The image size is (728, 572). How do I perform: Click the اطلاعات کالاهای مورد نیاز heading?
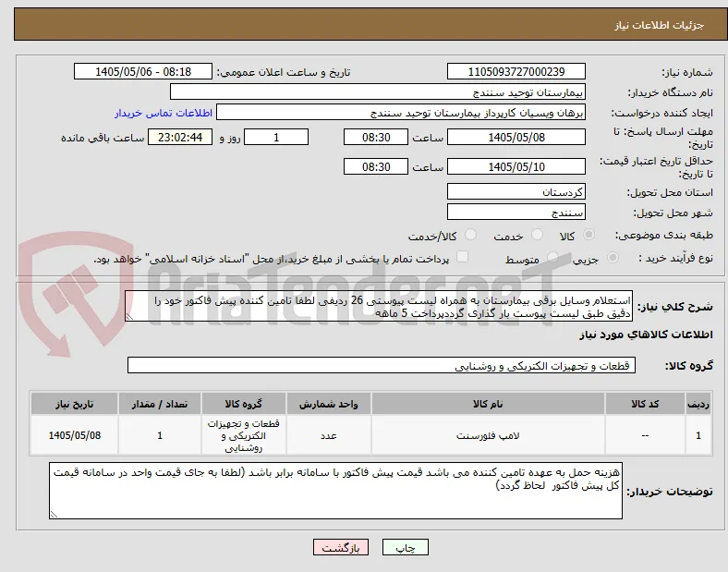point(646,335)
